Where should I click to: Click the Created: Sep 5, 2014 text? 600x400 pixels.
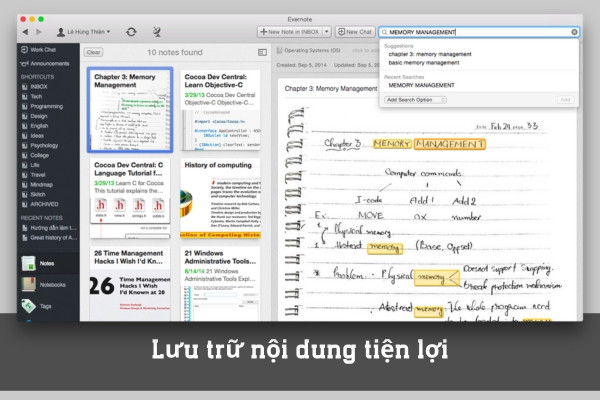pyautogui.click(x=302, y=65)
